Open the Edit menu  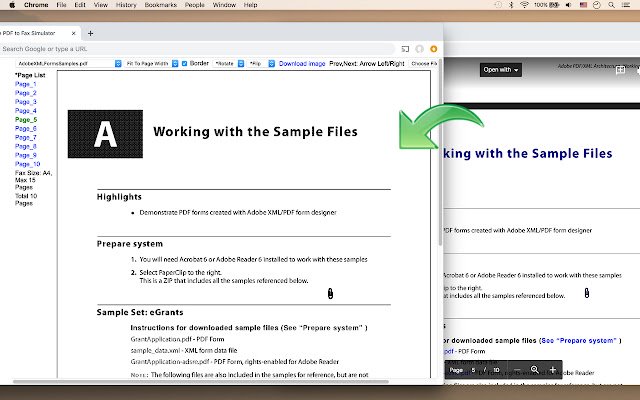[80, 5]
